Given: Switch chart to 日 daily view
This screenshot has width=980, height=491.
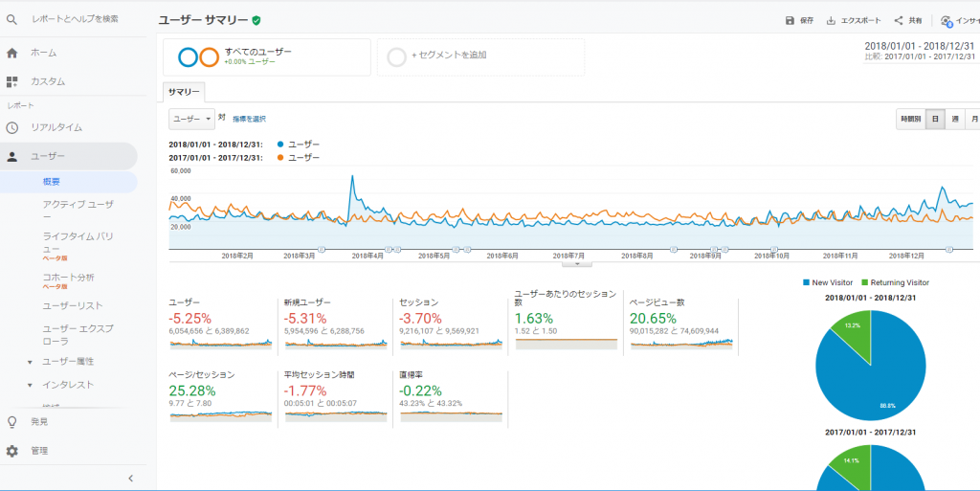Looking at the screenshot, I should 935,119.
